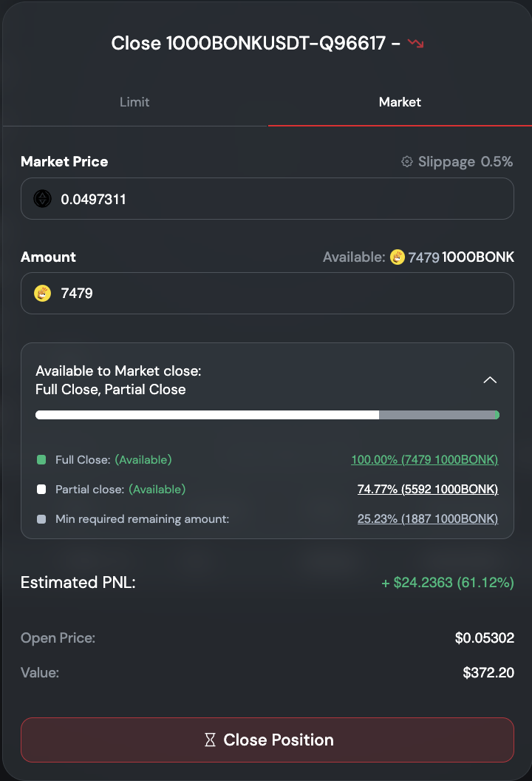Viewport: 532px width, 781px height.
Task: Click the gray Min required remaining square
Action: pos(41,519)
